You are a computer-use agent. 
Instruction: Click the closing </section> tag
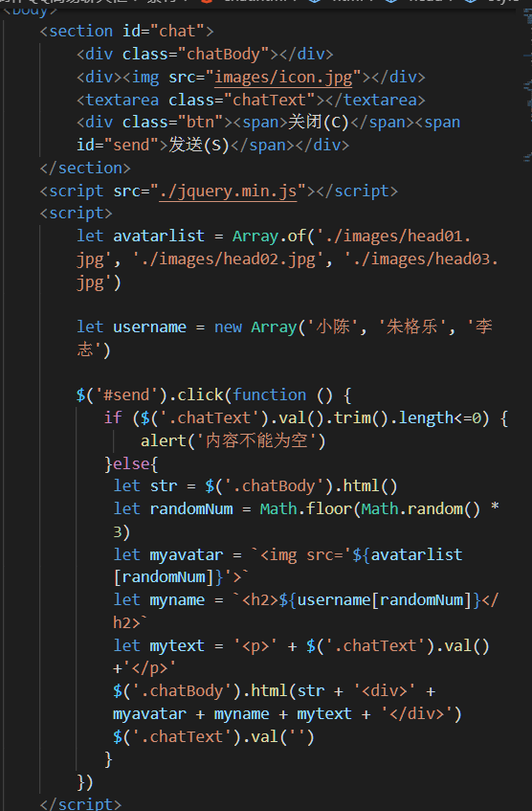click(x=85, y=168)
